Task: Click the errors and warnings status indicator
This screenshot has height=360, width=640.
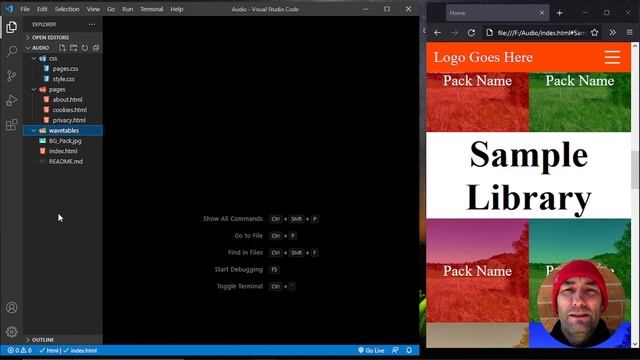Action: point(20,350)
